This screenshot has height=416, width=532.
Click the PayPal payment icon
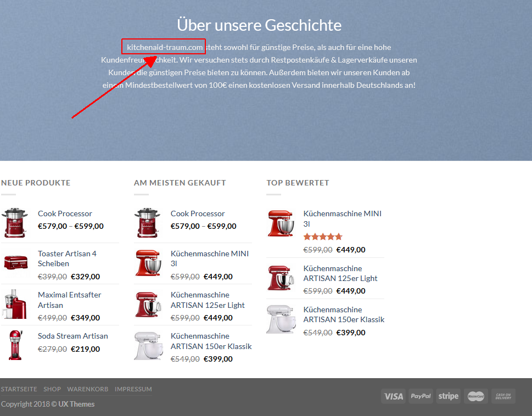pos(421,396)
